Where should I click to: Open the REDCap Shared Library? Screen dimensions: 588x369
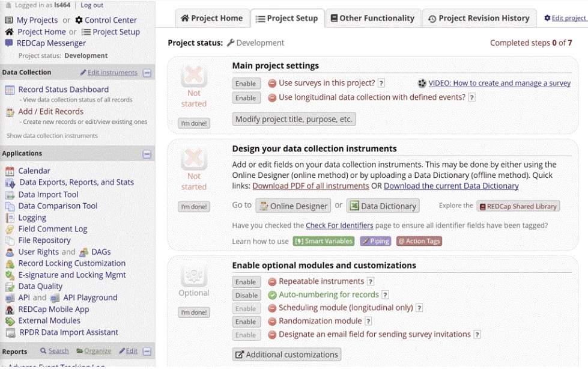tap(518, 207)
